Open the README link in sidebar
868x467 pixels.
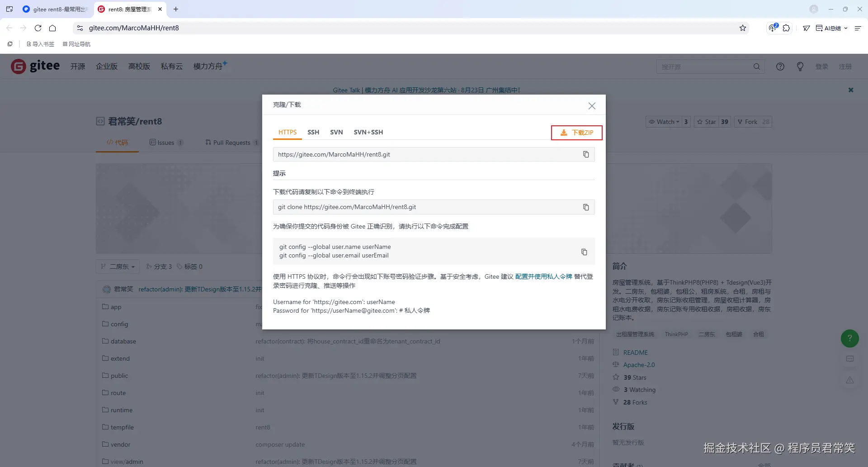(635, 353)
